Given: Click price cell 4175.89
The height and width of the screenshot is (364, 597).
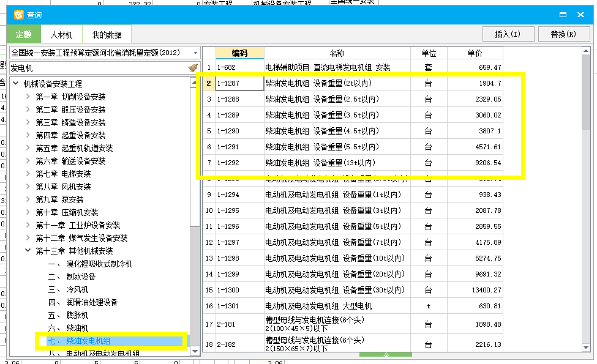Looking at the screenshot, I should tap(475, 242).
